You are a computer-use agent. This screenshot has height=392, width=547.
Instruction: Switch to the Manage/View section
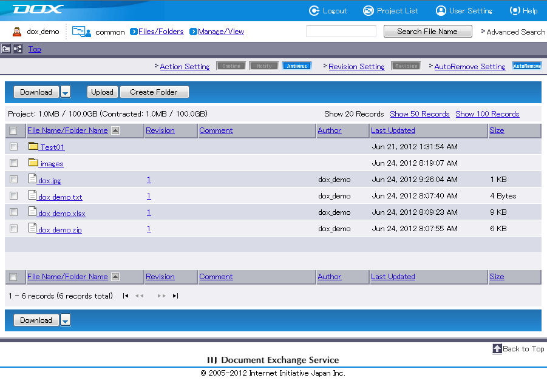point(221,32)
